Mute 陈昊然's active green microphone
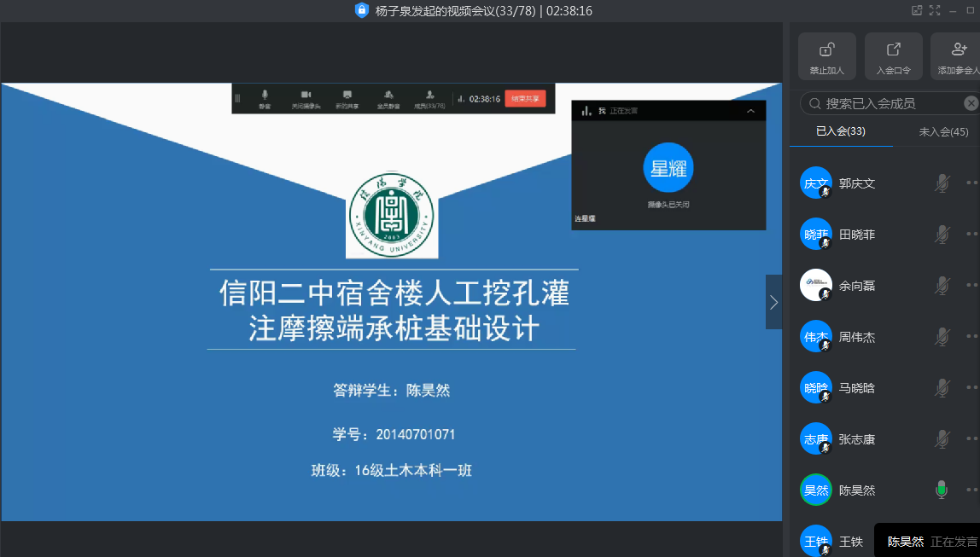Image resolution: width=980 pixels, height=557 pixels. pos(942,490)
